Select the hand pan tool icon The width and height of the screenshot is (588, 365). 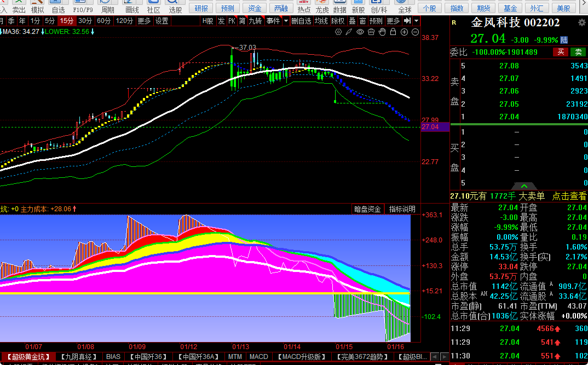[382, 32]
